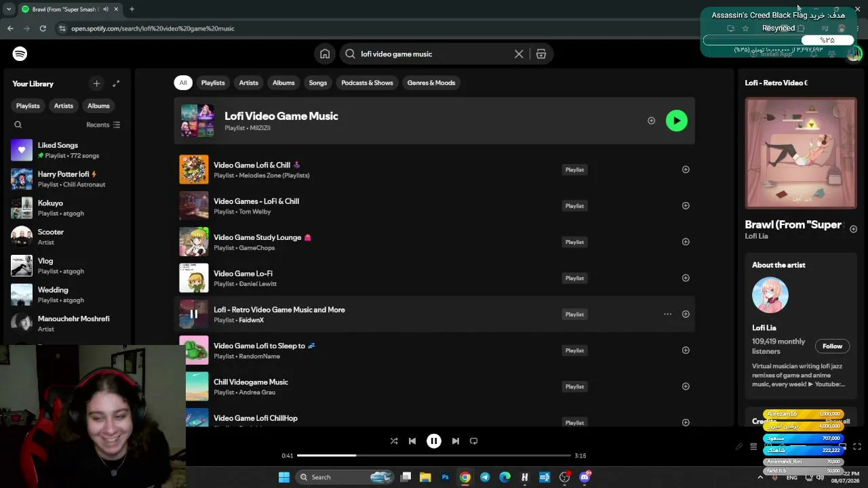This screenshot has width=868, height=488.
Task: Search inside Your Library
Action: [x=18, y=125]
